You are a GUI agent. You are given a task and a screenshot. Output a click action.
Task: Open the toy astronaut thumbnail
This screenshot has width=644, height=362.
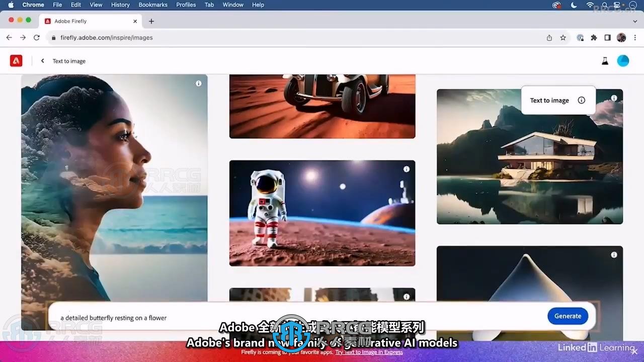pyautogui.click(x=322, y=213)
